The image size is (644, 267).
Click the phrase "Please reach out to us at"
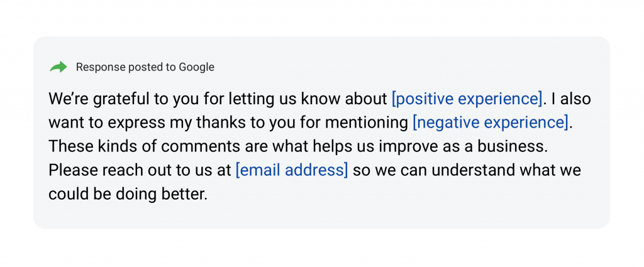click(140, 170)
